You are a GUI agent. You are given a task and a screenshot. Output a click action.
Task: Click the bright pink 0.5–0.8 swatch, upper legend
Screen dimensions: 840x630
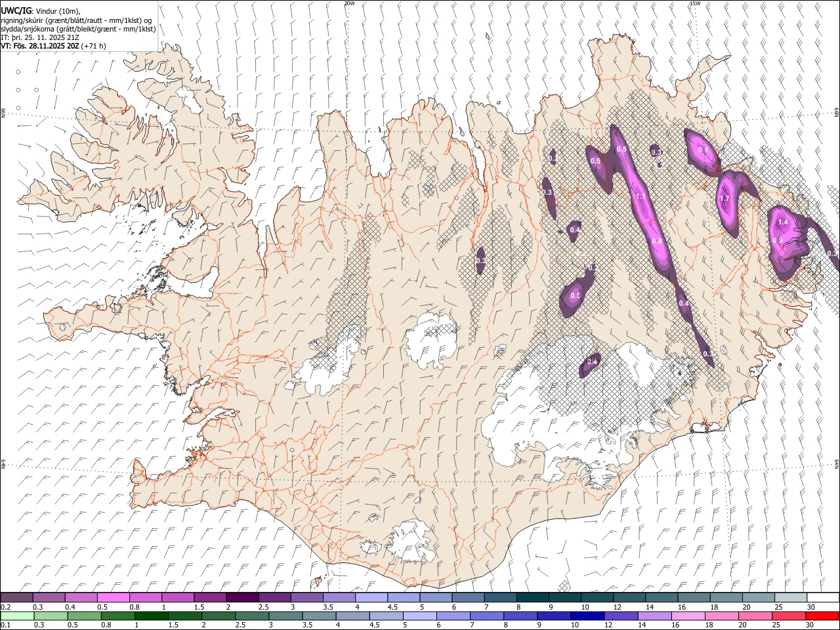pyautogui.click(x=113, y=597)
